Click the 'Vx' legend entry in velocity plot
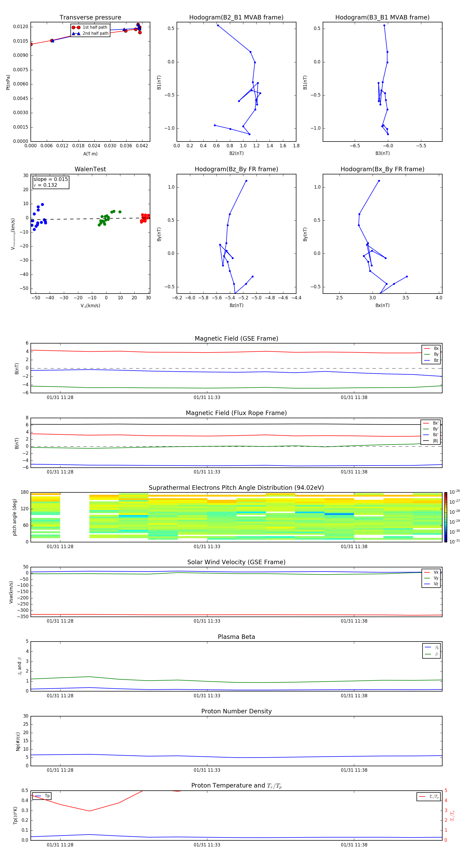Screen dimensions: 473x868 (x=431, y=573)
